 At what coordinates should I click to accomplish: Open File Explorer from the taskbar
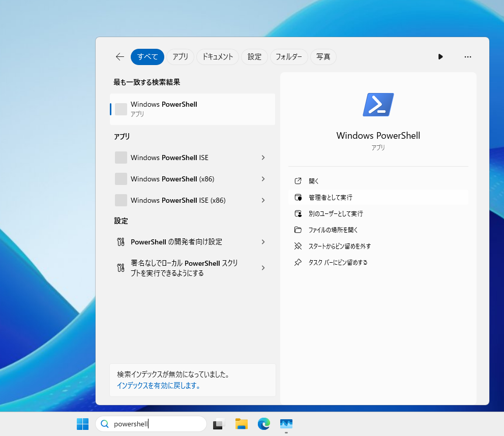click(x=241, y=424)
